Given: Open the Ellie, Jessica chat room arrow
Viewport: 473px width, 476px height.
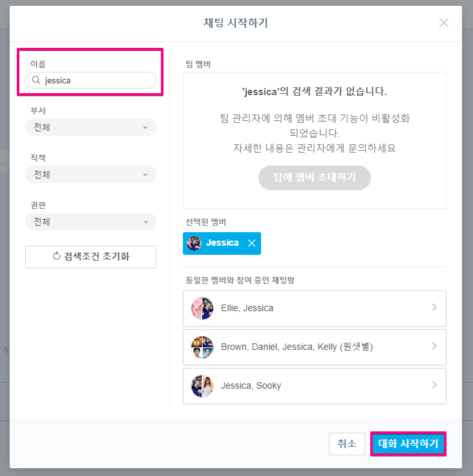Looking at the screenshot, I should (434, 308).
